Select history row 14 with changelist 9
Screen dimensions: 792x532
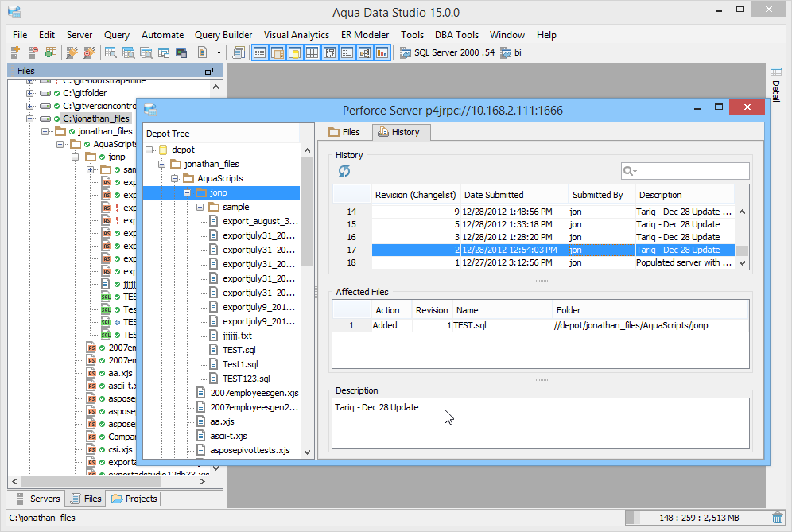534,212
